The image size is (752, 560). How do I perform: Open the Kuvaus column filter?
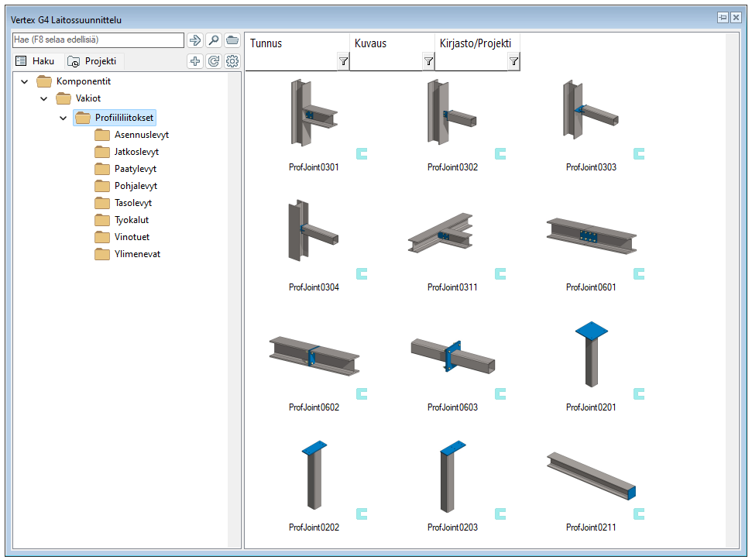(428, 61)
